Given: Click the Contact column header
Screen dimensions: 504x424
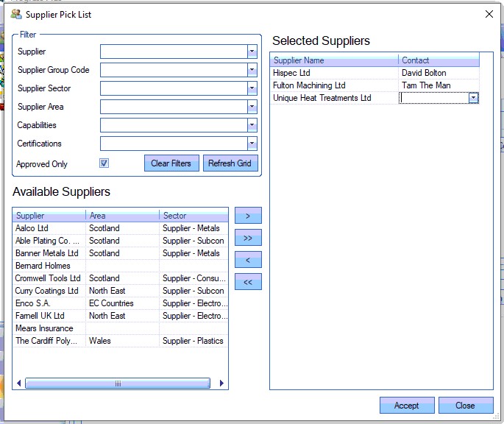Looking at the screenshot, I should tap(439, 60).
